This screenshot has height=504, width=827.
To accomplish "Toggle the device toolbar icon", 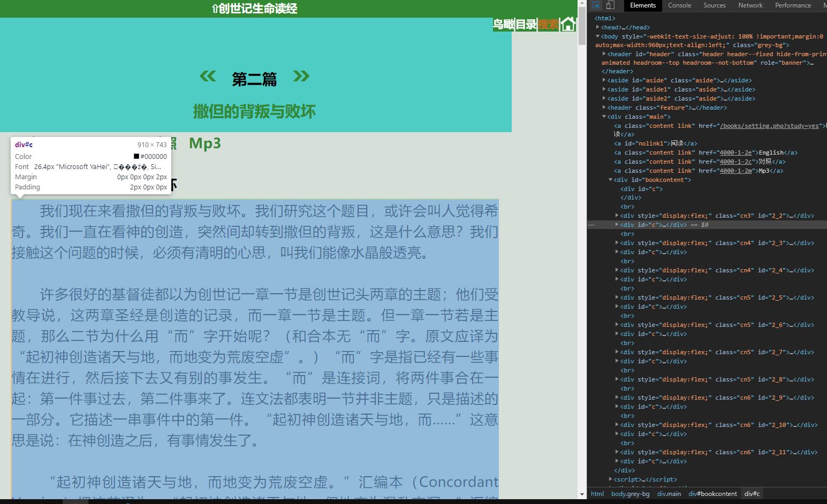I will pyautogui.click(x=610, y=5).
